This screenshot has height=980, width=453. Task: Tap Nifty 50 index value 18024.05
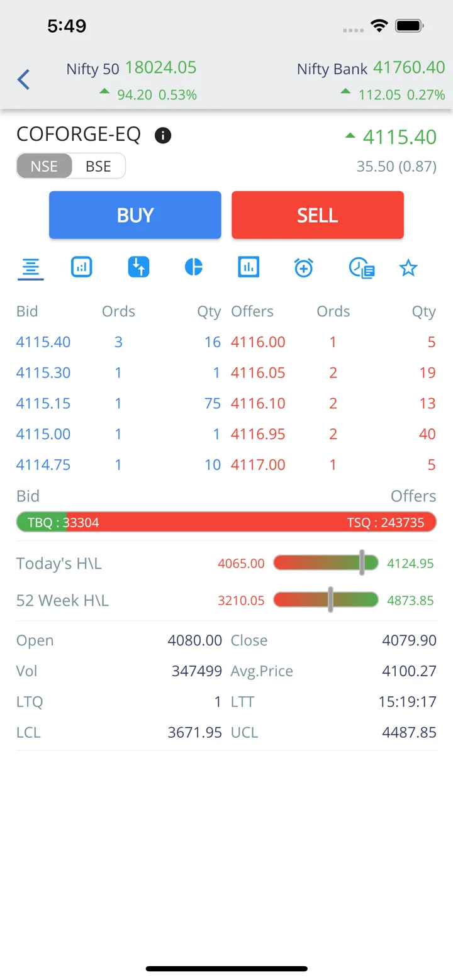click(161, 67)
